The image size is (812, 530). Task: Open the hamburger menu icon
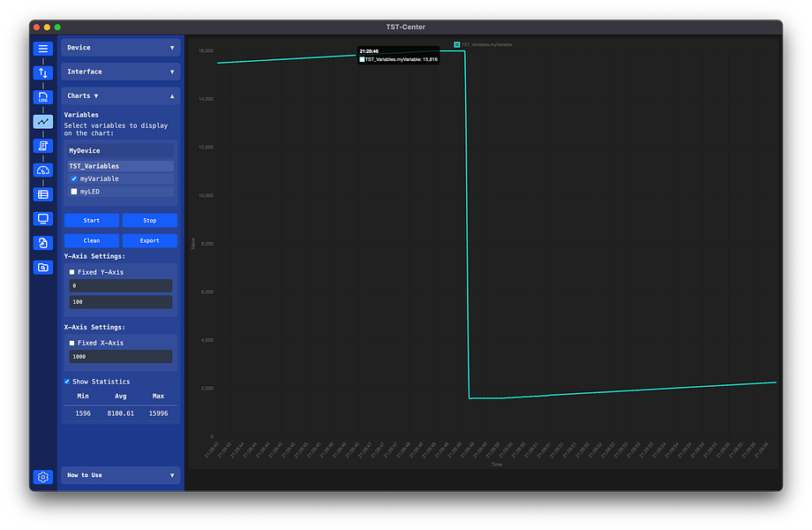point(43,49)
